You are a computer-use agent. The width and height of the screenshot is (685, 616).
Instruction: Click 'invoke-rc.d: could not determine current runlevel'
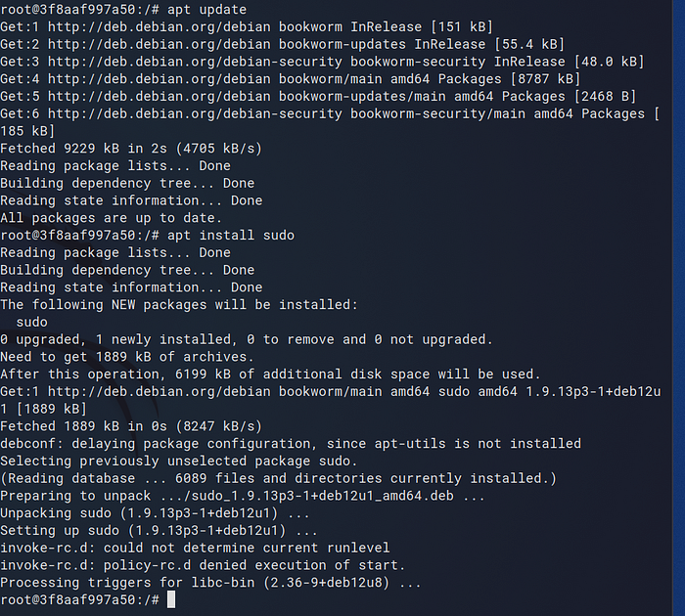pyautogui.click(x=194, y=548)
